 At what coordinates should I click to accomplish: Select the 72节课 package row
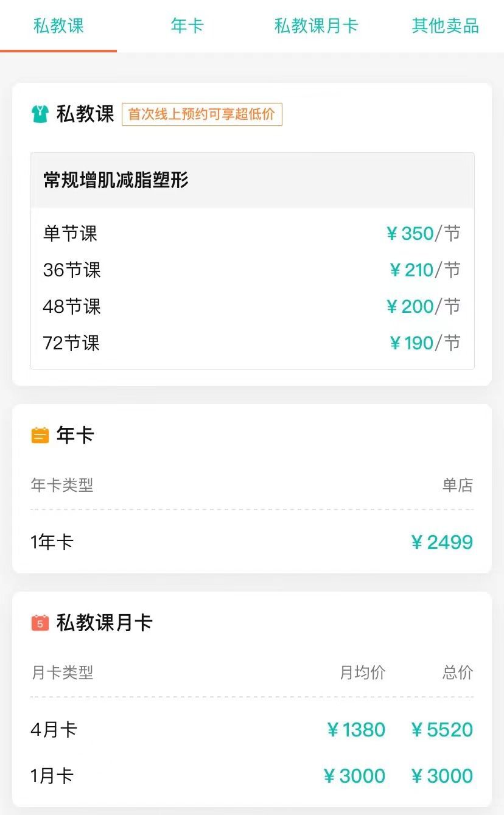[x=252, y=343]
